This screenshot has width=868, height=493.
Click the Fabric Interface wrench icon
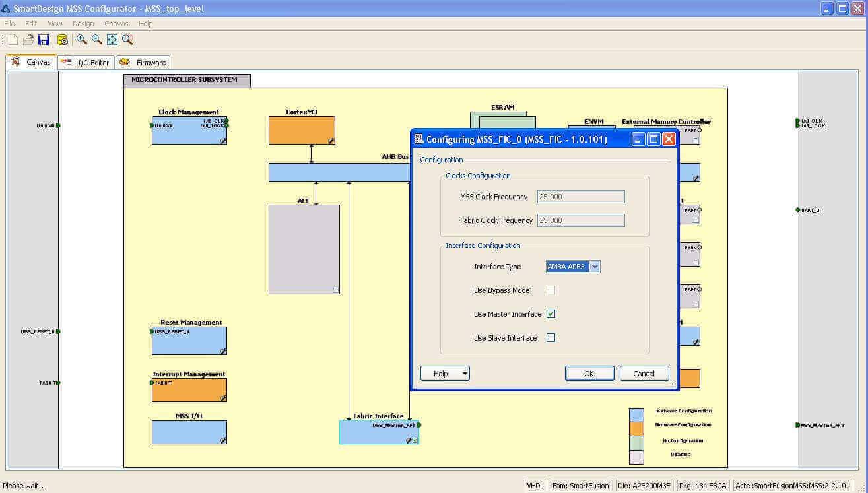click(409, 440)
